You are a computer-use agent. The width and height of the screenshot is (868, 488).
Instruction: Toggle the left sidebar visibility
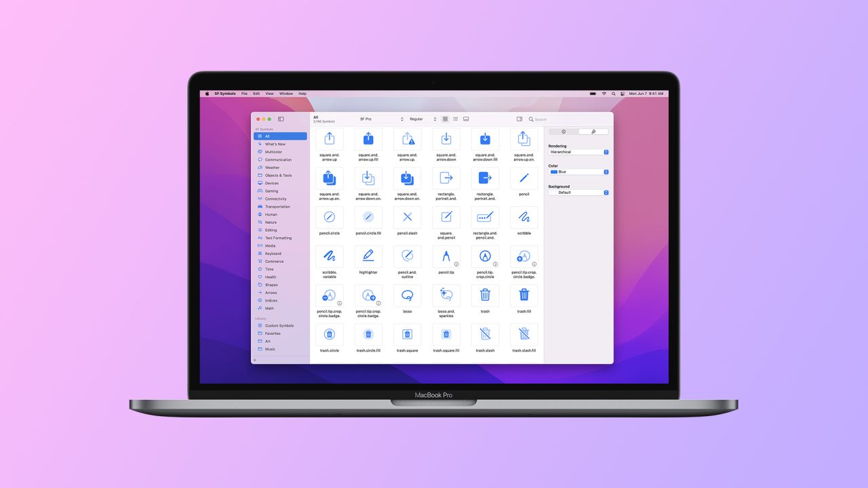pyautogui.click(x=281, y=119)
